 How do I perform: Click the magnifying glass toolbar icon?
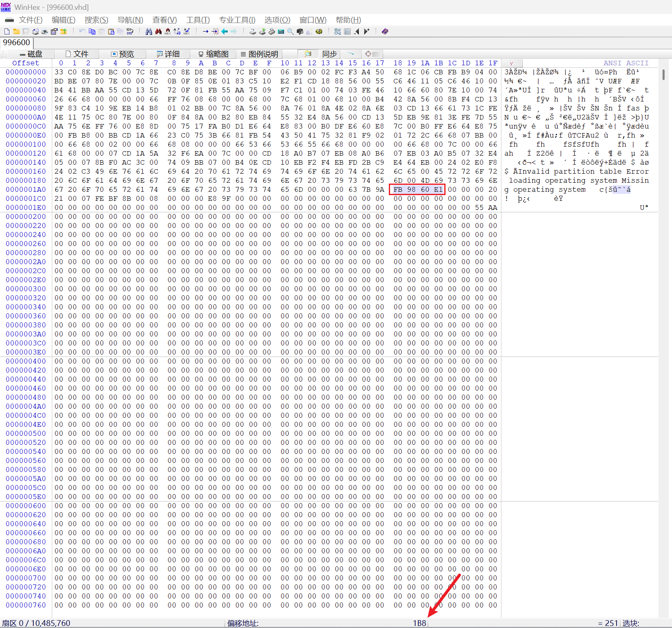291,32
